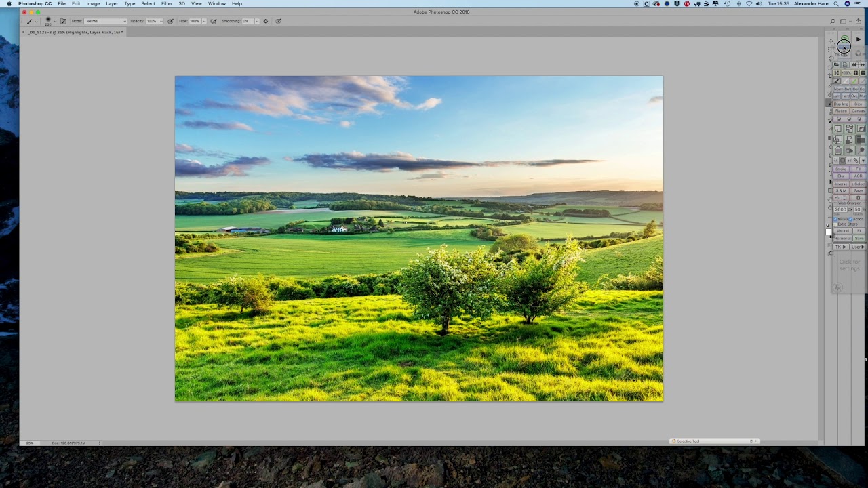The width and height of the screenshot is (868, 488).
Task: Click the Web-Sharpen size field 2600
Action: pos(841,209)
